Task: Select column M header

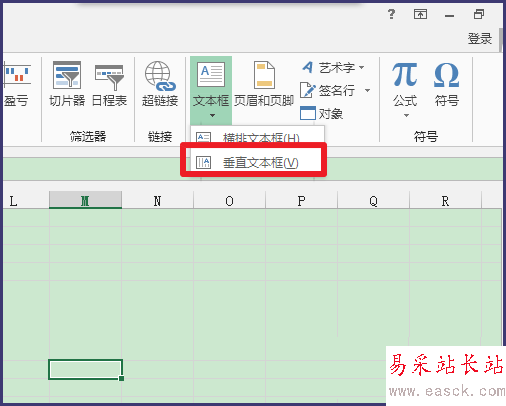Action: (85, 201)
